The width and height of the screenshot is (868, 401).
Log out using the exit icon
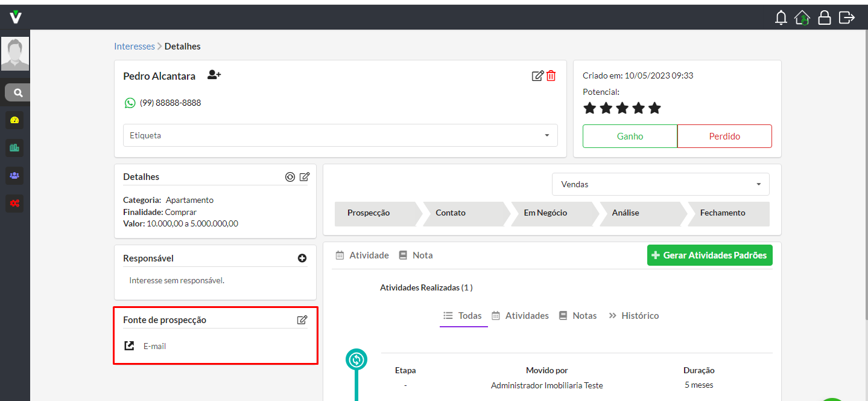(847, 18)
